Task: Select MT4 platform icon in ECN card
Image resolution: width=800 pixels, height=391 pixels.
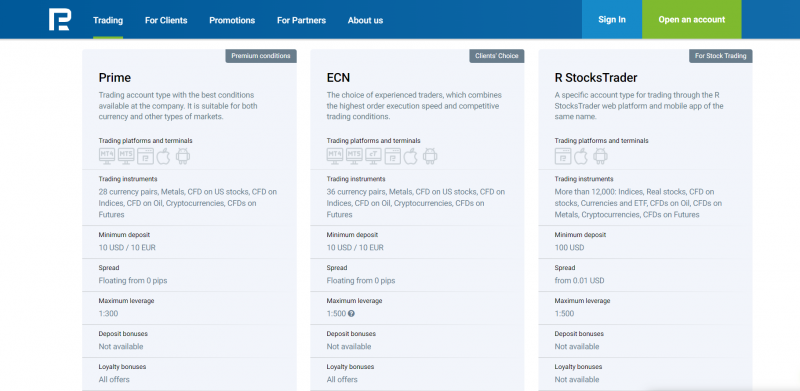Action: click(335, 156)
